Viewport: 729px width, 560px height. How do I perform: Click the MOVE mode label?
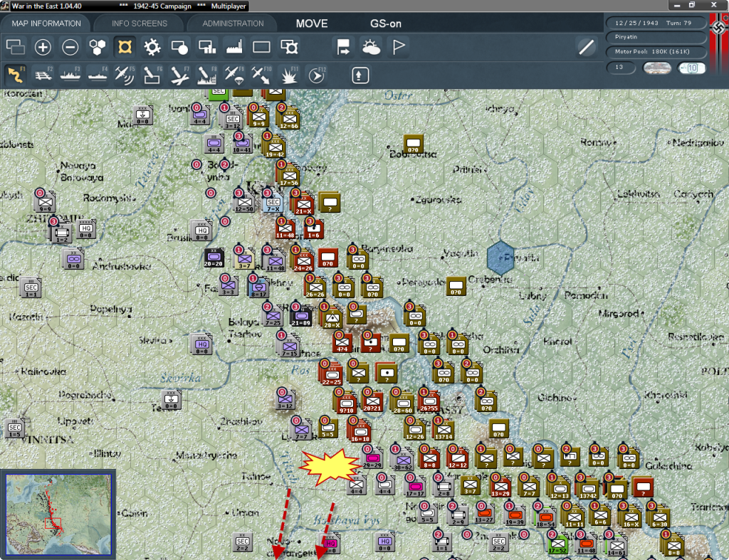pyautogui.click(x=312, y=23)
